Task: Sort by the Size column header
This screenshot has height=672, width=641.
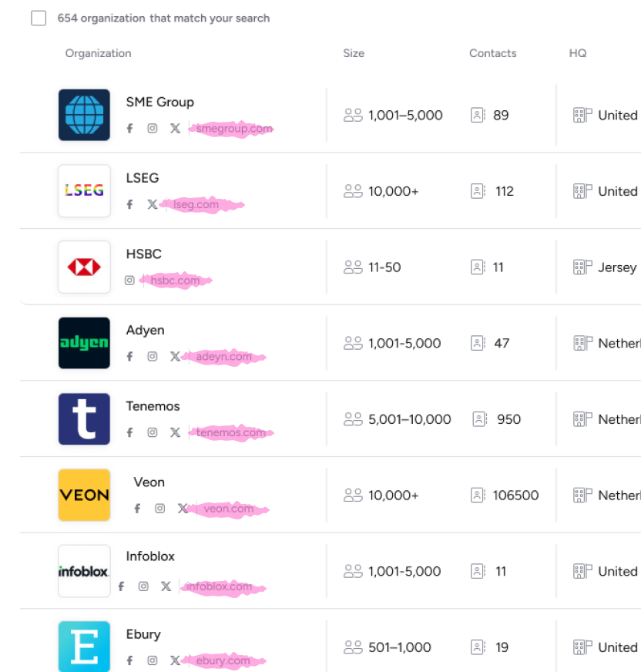Action: click(x=354, y=53)
